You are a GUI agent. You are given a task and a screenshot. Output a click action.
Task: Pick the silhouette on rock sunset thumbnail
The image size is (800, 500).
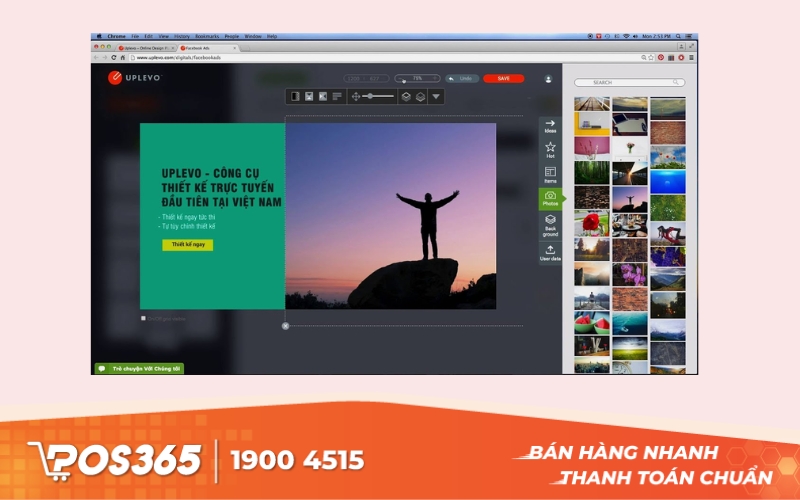click(630, 199)
